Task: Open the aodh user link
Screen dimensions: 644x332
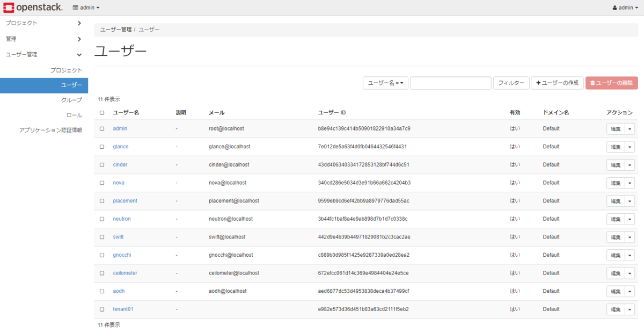Action: 119,291
